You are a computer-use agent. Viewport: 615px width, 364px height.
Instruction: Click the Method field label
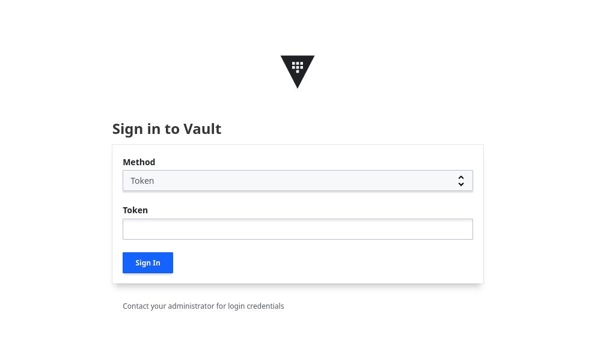(x=139, y=162)
